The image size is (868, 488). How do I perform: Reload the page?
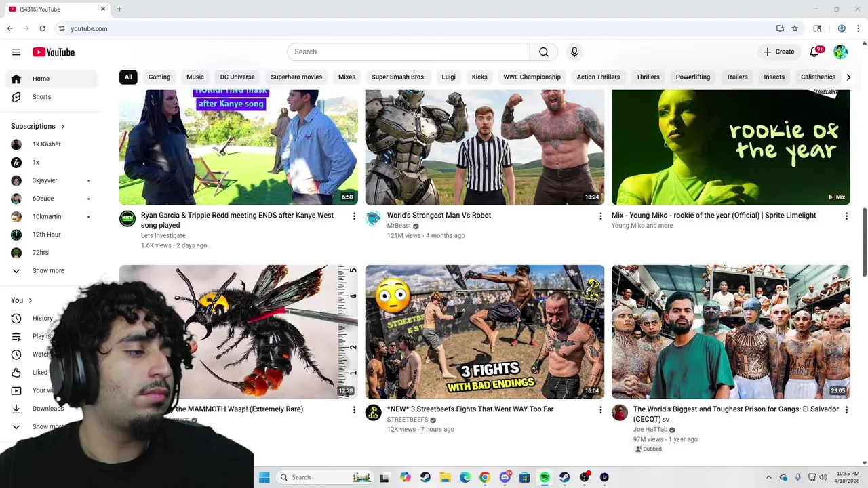[x=43, y=28]
